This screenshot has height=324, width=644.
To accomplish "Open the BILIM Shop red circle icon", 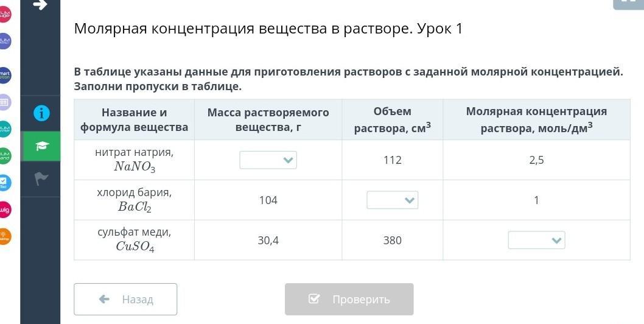I will (x=4, y=15).
